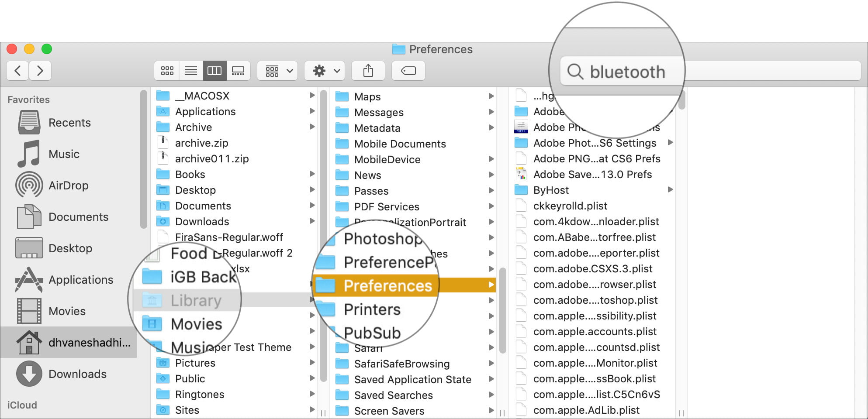Viewport: 868px width, 419px height.
Task: Select com.ABabe...torfree.plist file
Action: pyautogui.click(x=594, y=237)
